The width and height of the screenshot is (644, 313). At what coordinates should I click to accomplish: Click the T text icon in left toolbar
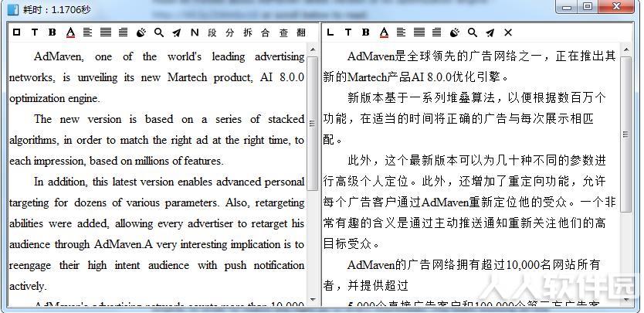(35, 32)
